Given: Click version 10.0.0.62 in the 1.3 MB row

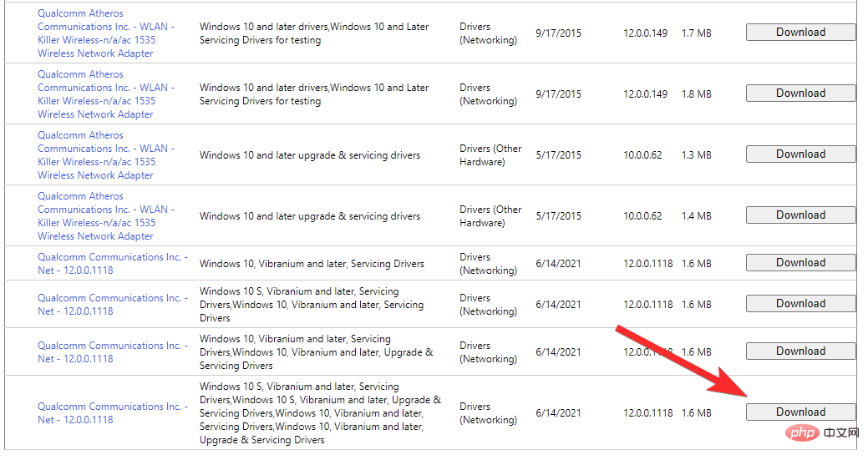Looking at the screenshot, I should click(642, 154).
